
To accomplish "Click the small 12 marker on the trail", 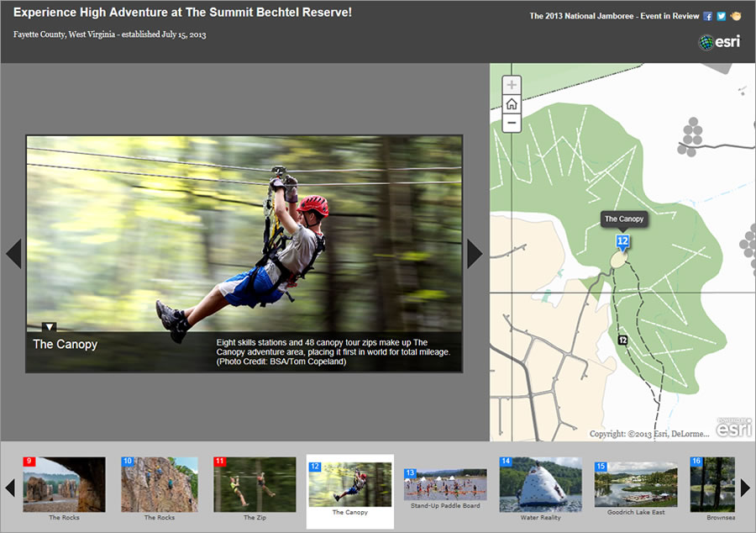I will 622,340.
